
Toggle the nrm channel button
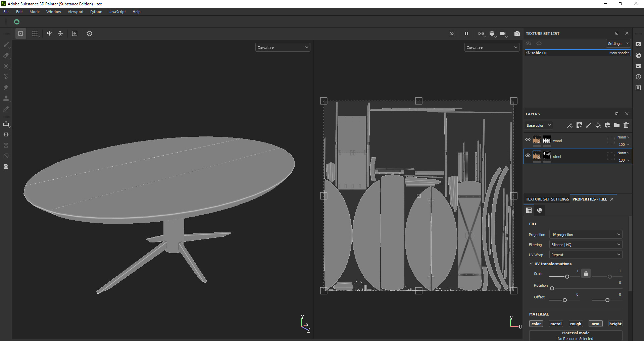596,324
